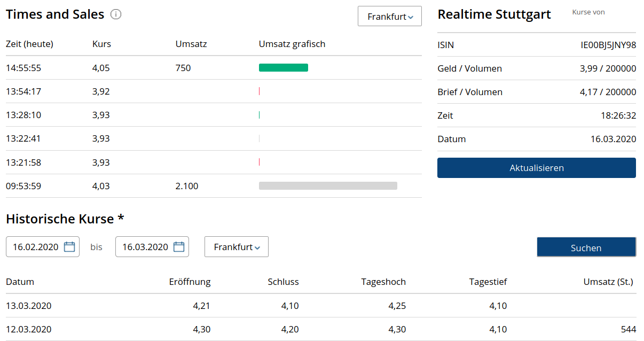The height and width of the screenshot is (341, 644).
Task: Expand the Times and Sales Frankfurt dropdown
Action: [390, 17]
